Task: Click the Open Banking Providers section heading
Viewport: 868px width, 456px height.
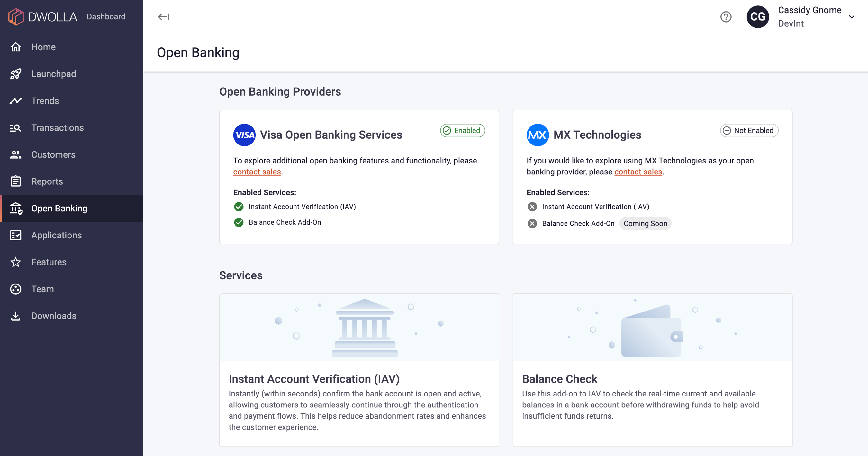Action: 280,92
